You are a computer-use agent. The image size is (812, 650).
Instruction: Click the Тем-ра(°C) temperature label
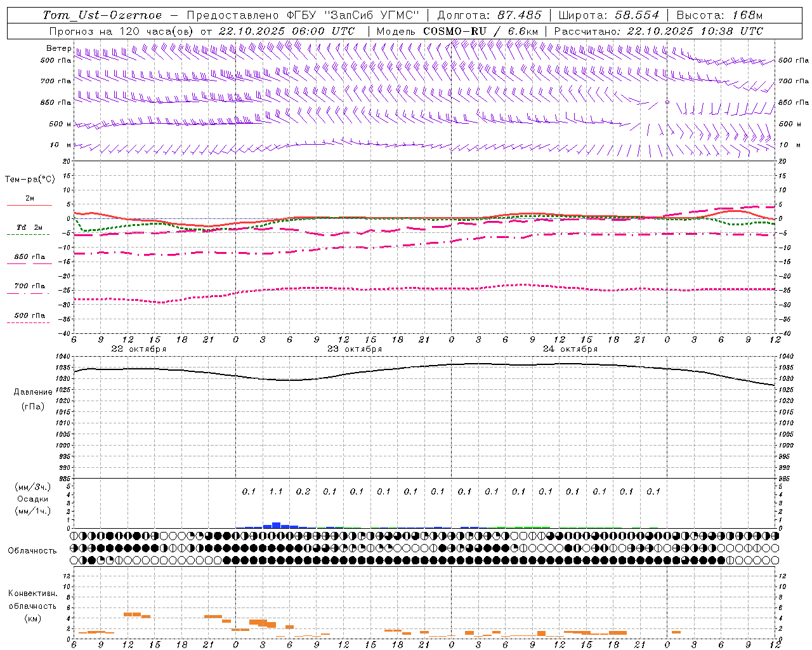click(x=30, y=179)
